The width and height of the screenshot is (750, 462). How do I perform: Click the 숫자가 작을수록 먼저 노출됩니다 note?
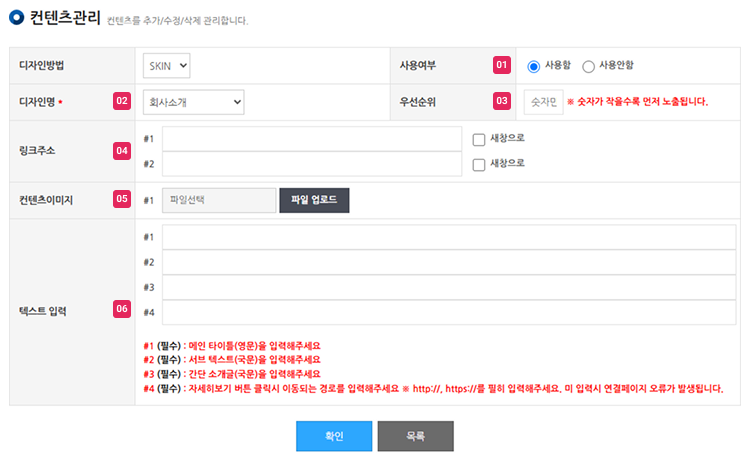638,101
